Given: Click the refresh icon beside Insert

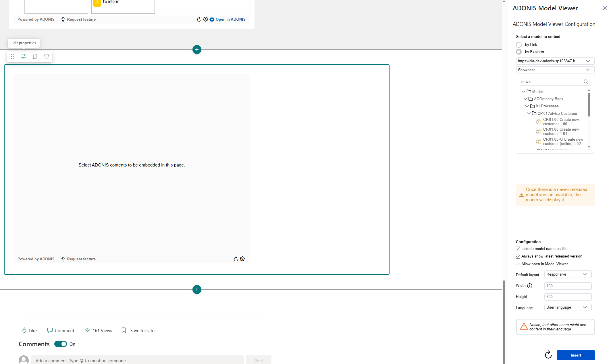Looking at the screenshot, I should pyautogui.click(x=548, y=355).
